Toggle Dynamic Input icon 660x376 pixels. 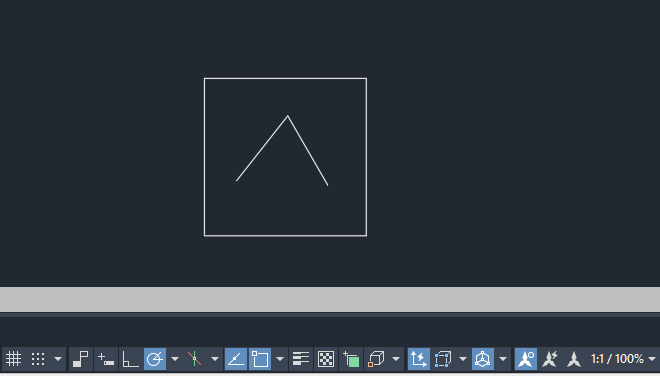pos(106,359)
